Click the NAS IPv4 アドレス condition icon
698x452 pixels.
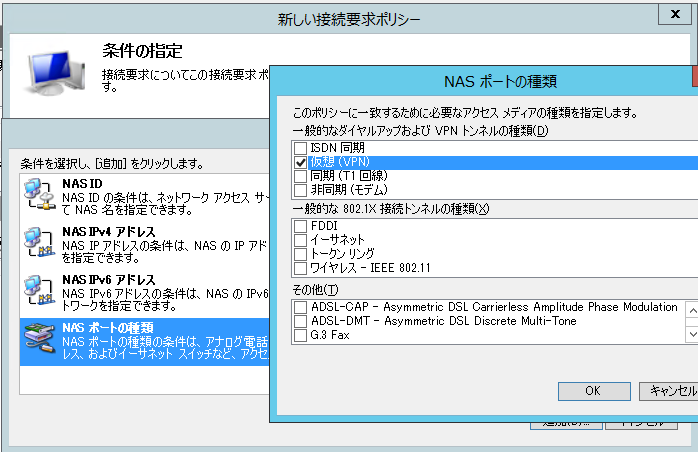pos(39,243)
